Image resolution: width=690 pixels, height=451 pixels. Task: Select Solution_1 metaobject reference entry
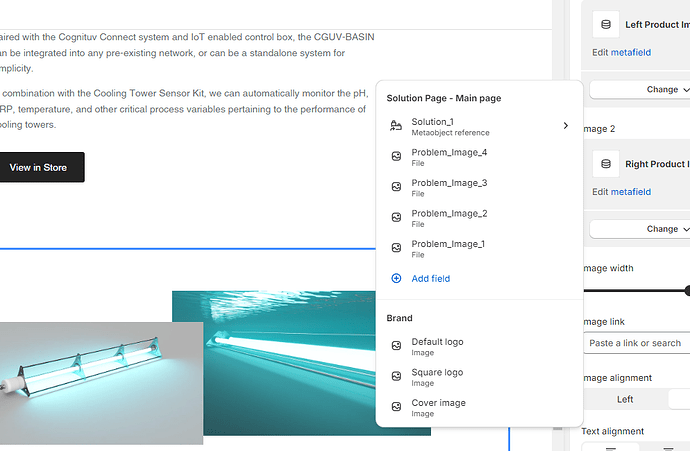coord(480,126)
